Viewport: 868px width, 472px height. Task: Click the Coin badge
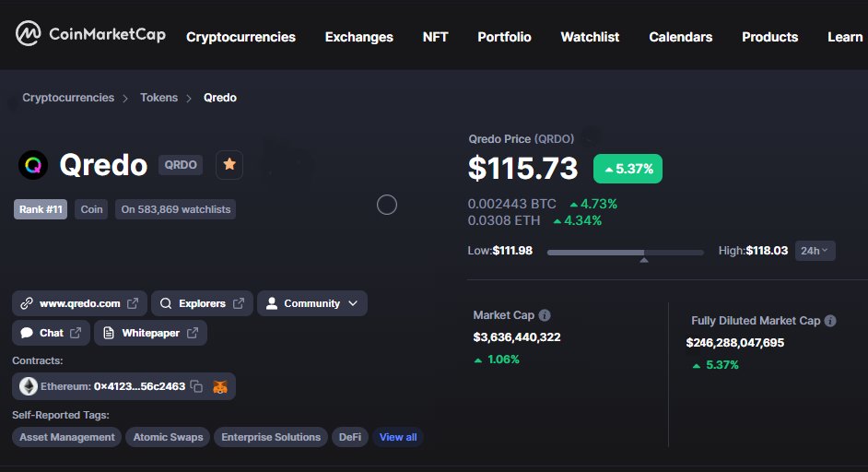click(x=91, y=209)
